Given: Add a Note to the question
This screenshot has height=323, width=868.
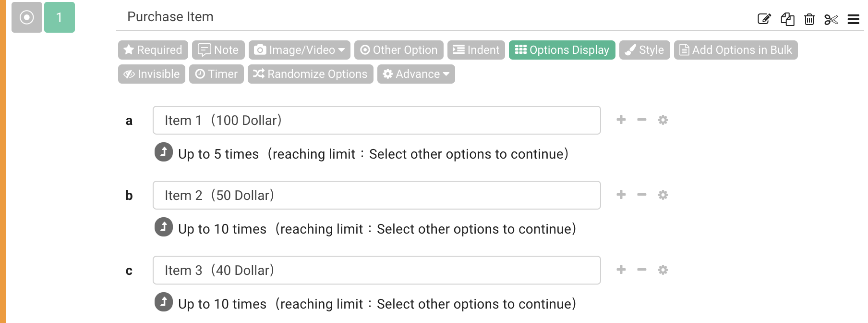Looking at the screenshot, I should click(x=218, y=50).
